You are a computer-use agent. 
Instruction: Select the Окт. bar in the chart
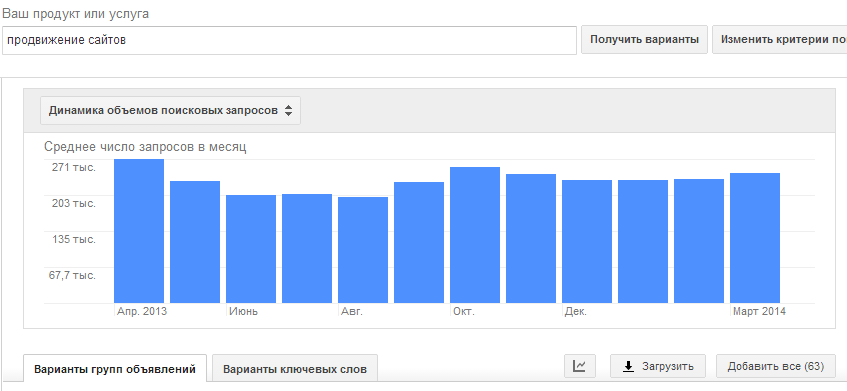pyautogui.click(x=475, y=235)
